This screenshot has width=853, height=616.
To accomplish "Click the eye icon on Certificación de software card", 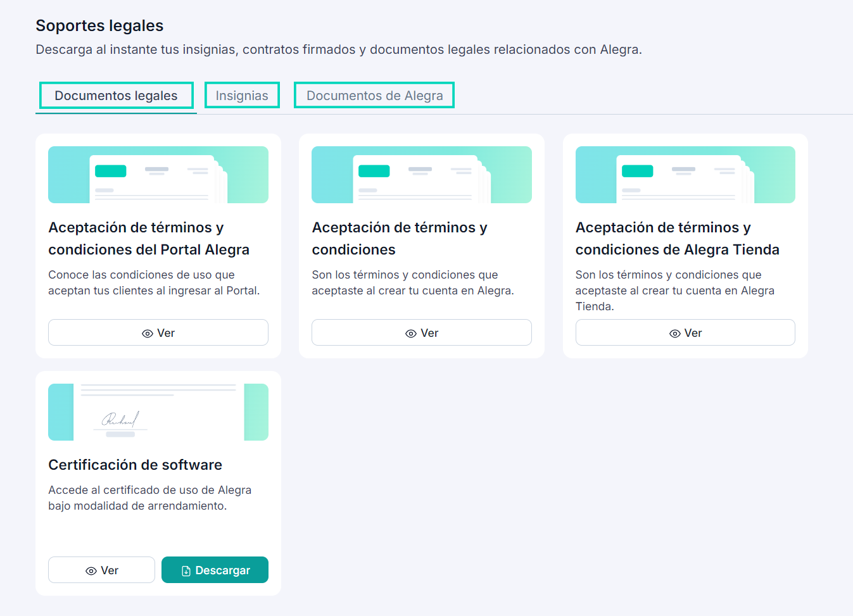I will (91, 570).
